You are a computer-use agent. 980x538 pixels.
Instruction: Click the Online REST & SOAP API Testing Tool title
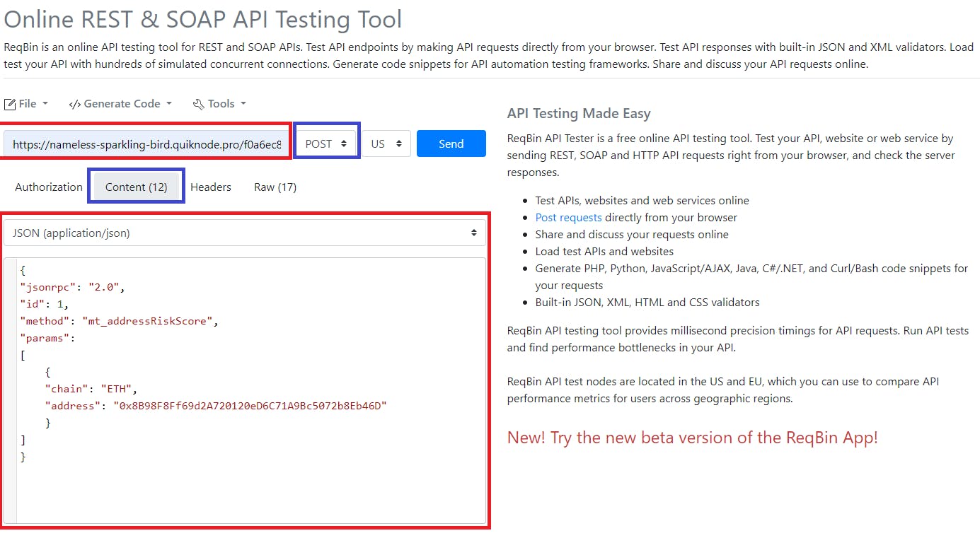point(203,19)
